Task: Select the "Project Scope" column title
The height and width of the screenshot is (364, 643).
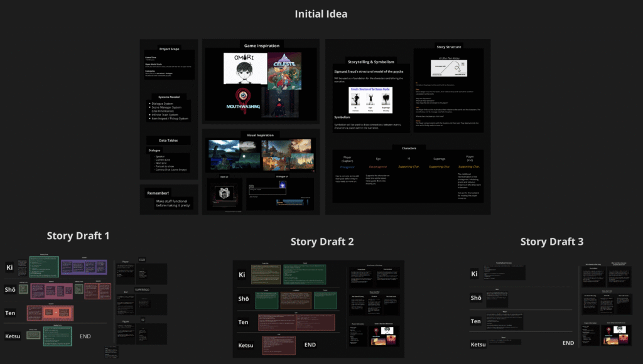Action: click(169, 48)
